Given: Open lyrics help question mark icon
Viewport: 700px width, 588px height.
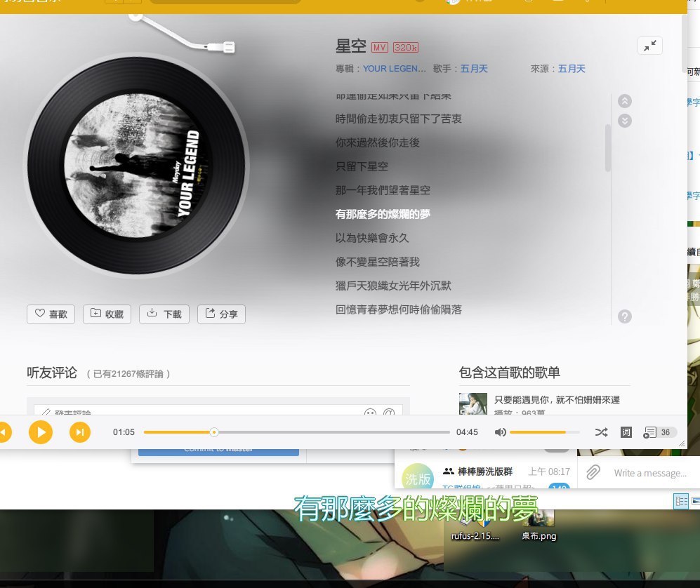Looking at the screenshot, I should tap(625, 316).
